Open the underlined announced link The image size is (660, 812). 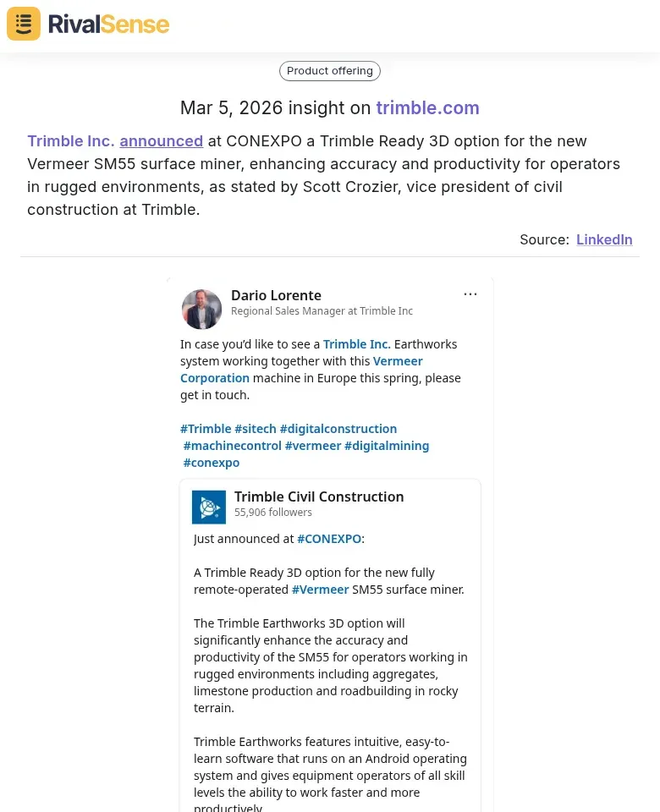[x=161, y=141]
